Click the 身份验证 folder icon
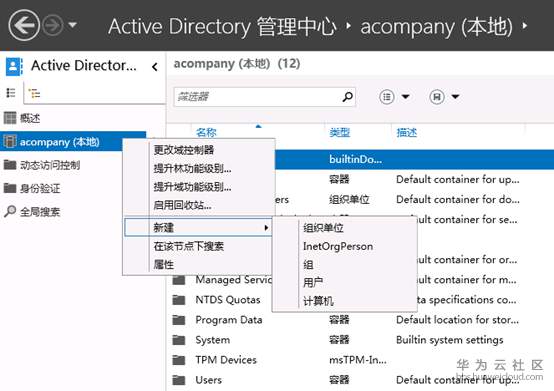 10,188
